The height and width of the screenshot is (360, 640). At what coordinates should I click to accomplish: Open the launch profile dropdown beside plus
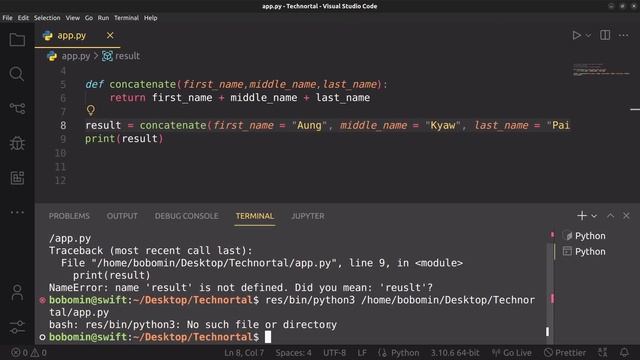(x=594, y=216)
